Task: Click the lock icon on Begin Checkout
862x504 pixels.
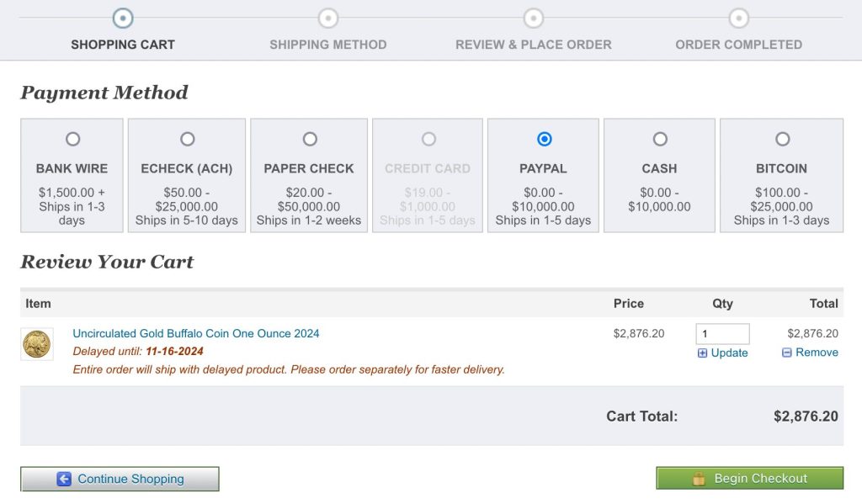Action: coord(699,479)
